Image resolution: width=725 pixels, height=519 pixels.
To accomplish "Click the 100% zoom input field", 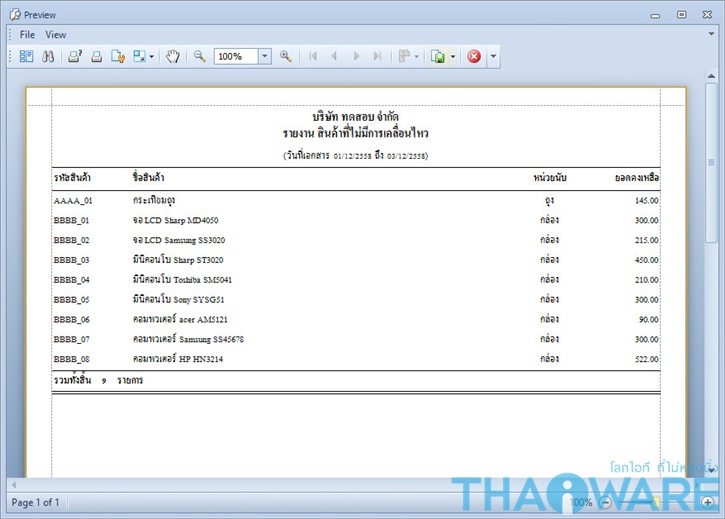I will point(236,56).
